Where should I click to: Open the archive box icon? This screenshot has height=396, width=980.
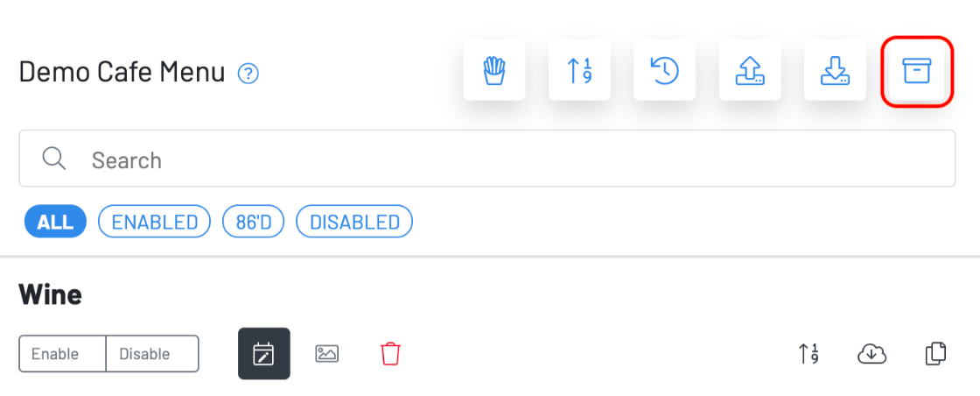pyautogui.click(x=917, y=71)
